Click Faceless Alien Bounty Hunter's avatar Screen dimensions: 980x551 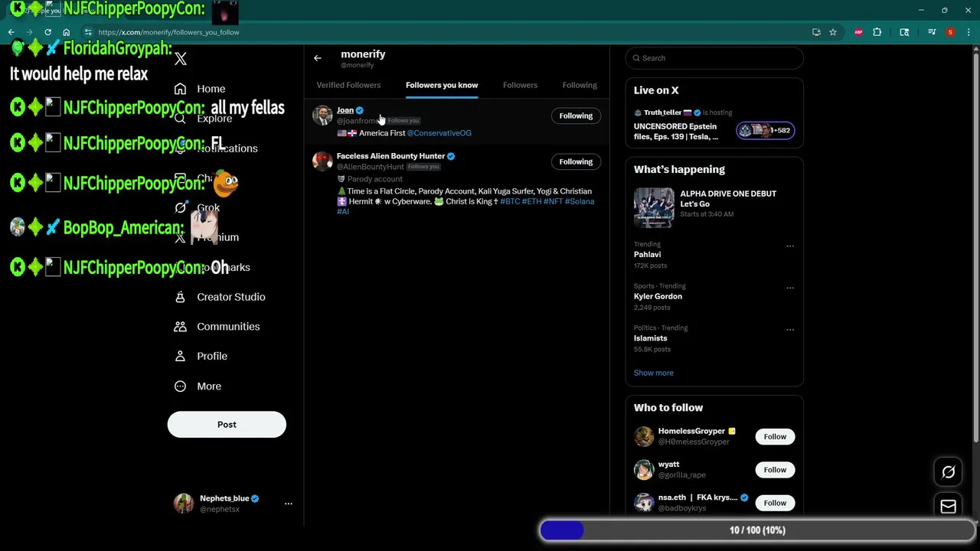coord(322,161)
